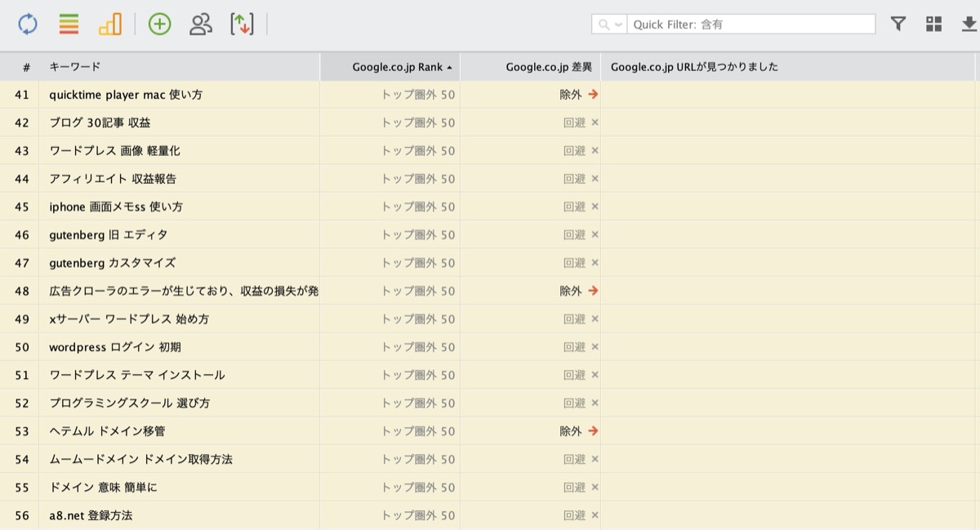
Task: Open the orange bar chart icon
Action: 109,24
